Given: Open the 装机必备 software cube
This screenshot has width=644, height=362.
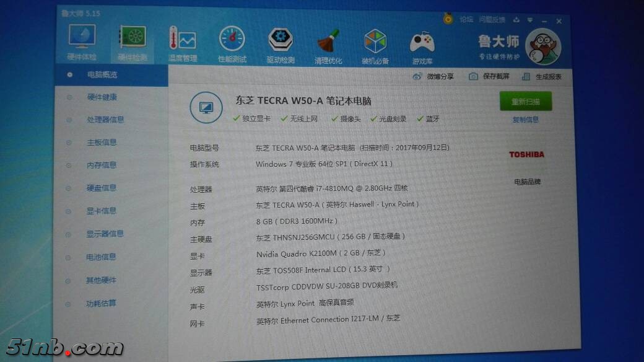Looking at the screenshot, I should (375, 47).
